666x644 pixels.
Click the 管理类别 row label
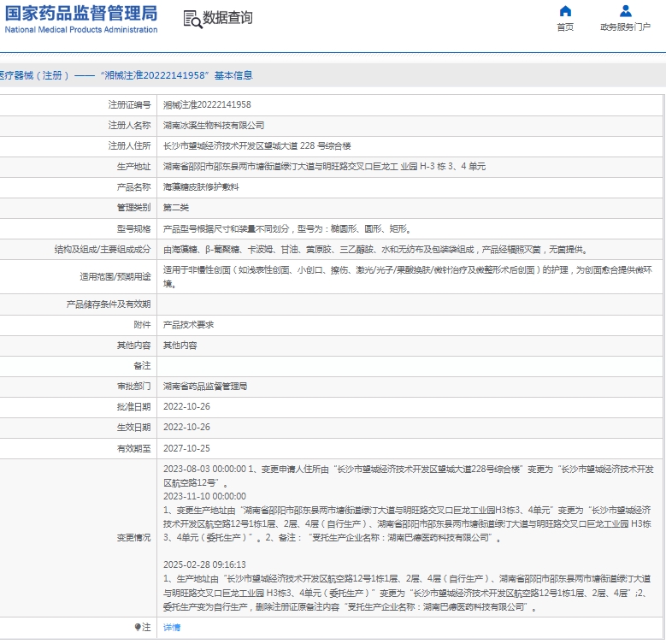(133, 207)
